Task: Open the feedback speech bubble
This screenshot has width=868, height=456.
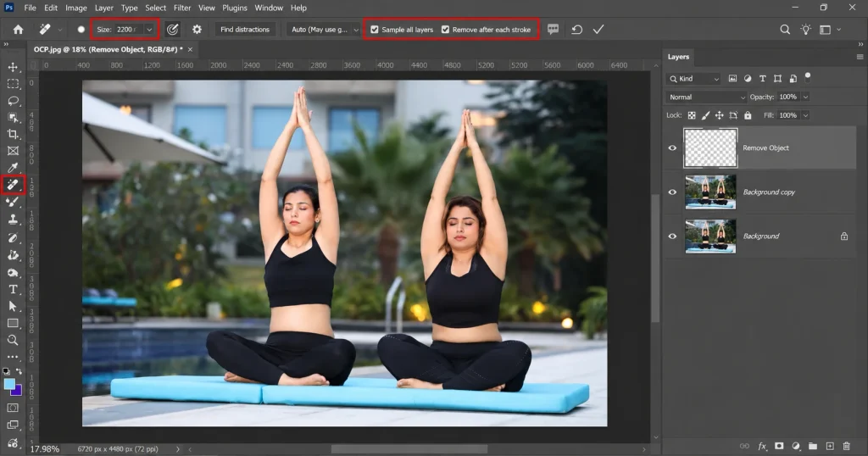Action: click(x=553, y=30)
